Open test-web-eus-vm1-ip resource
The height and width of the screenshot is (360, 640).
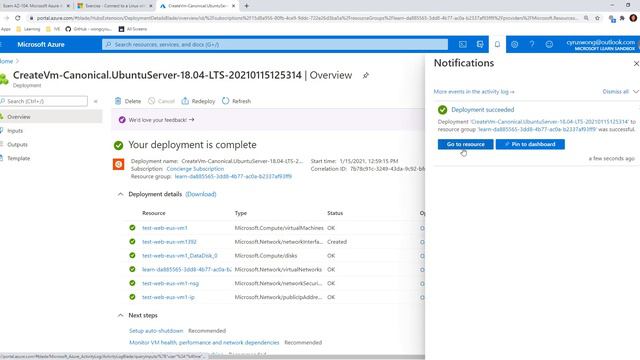point(168,297)
